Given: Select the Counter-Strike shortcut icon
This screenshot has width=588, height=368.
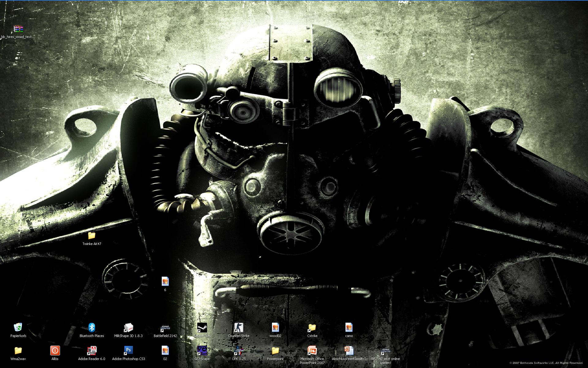Looking at the screenshot, I should (x=239, y=328).
